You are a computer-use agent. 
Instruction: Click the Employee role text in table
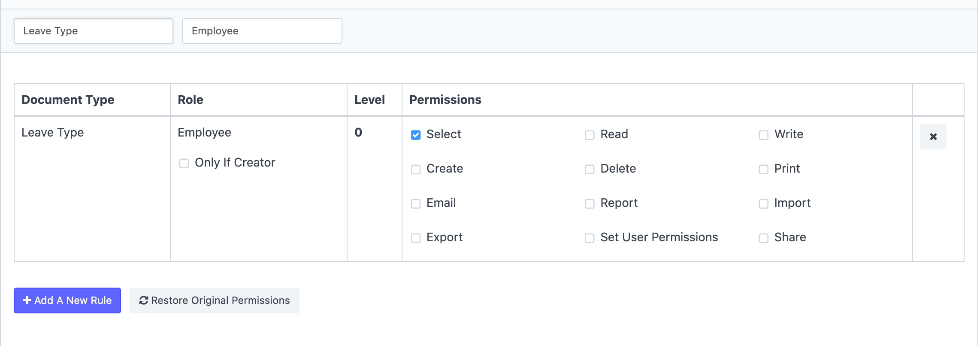click(204, 133)
